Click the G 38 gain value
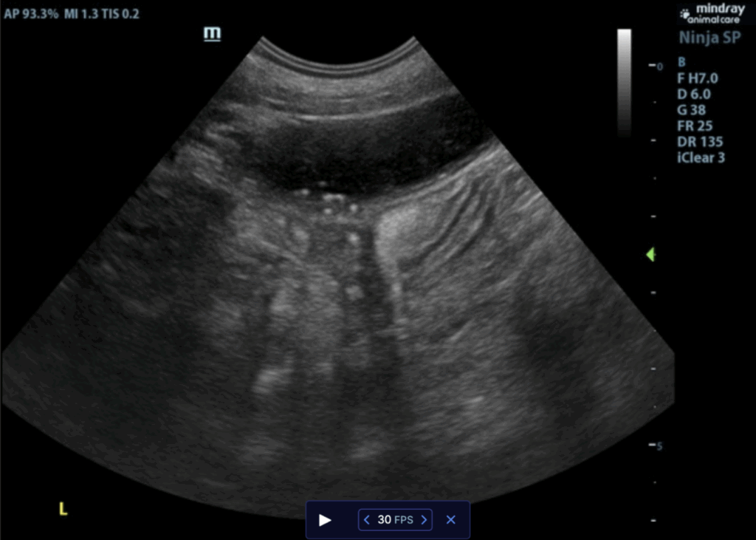 point(691,110)
